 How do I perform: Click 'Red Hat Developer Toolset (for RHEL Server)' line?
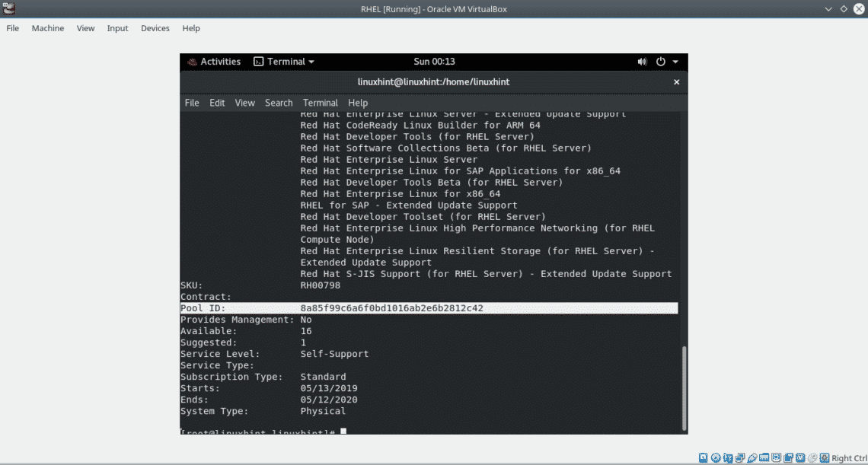click(423, 216)
